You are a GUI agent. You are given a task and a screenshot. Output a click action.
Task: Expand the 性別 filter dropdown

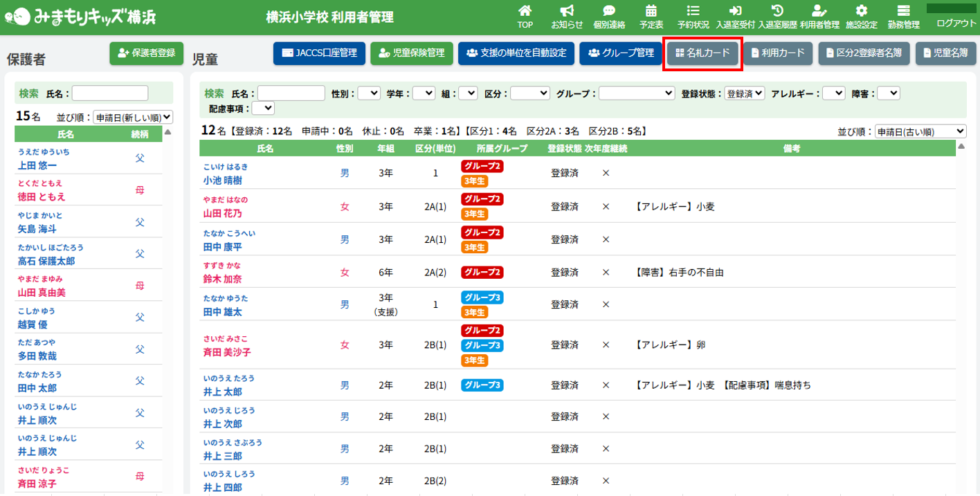(x=369, y=93)
